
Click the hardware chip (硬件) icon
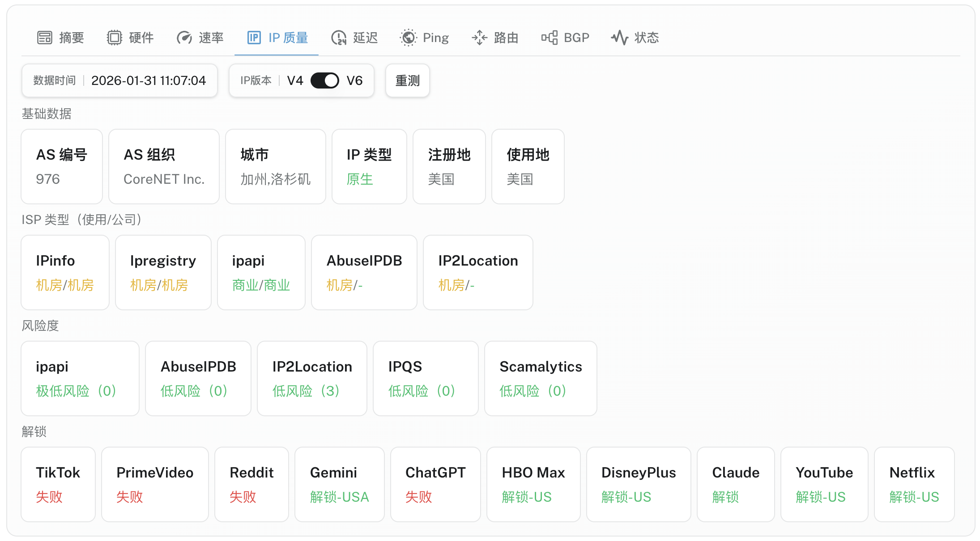pyautogui.click(x=115, y=38)
